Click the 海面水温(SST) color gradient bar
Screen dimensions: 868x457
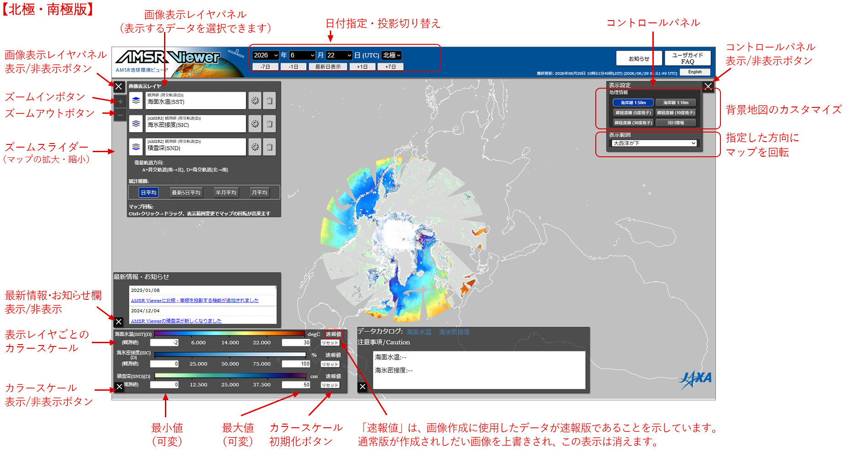[230, 334]
